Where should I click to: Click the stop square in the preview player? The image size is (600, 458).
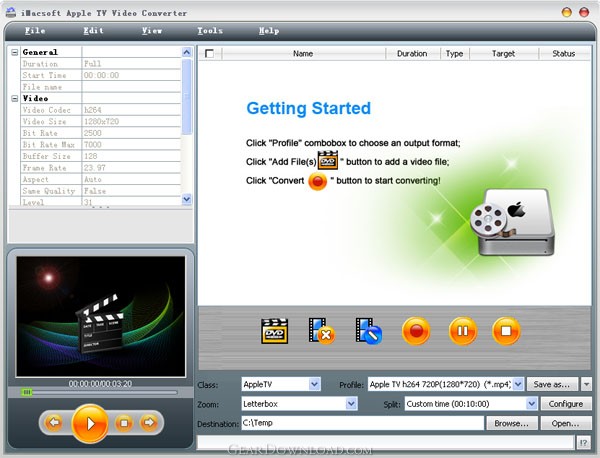[x=124, y=423]
